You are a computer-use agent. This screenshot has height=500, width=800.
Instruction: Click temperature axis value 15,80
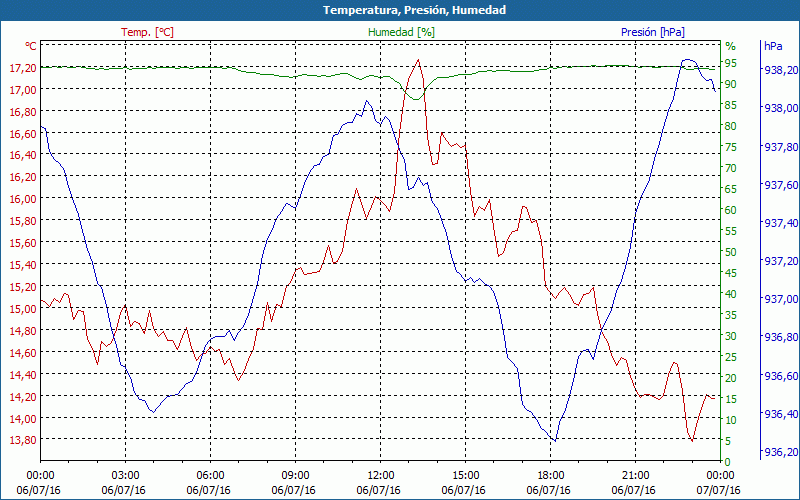pos(23,221)
